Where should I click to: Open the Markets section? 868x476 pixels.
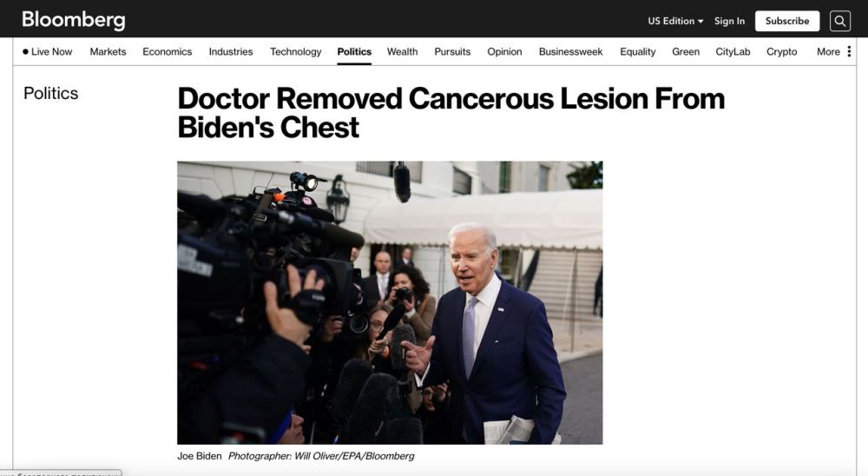pyautogui.click(x=108, y=51)
